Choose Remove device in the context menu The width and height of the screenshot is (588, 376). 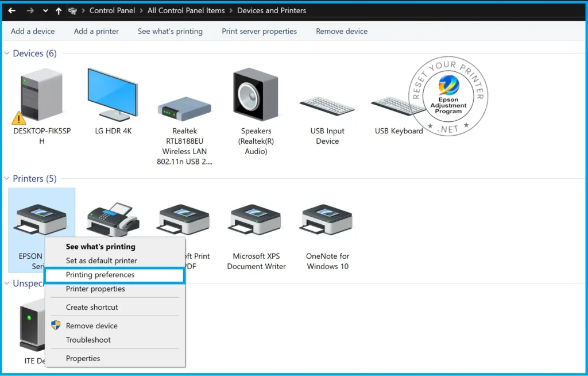coord(115,325)
